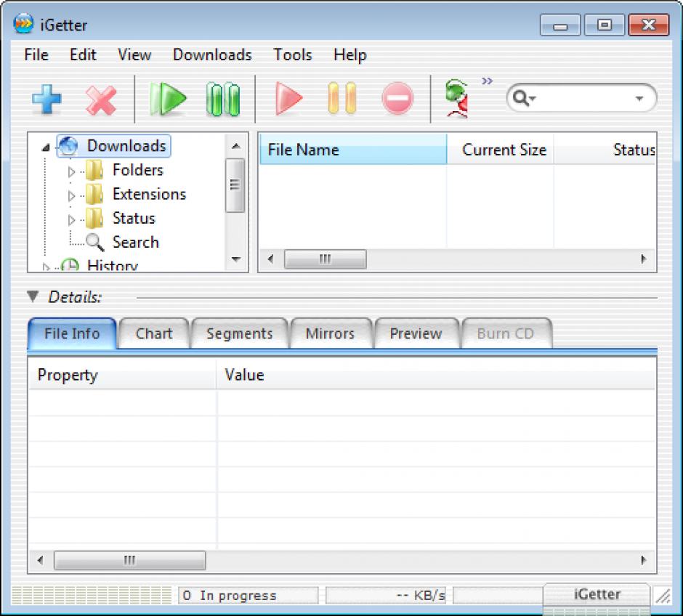Click the details horizontal scrollbar thumb
Viewport: 683px width, 616px height.
coord(130,560)
